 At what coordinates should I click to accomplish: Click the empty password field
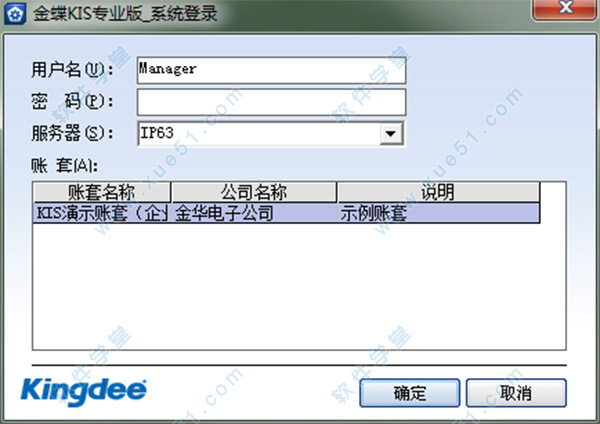271,102
